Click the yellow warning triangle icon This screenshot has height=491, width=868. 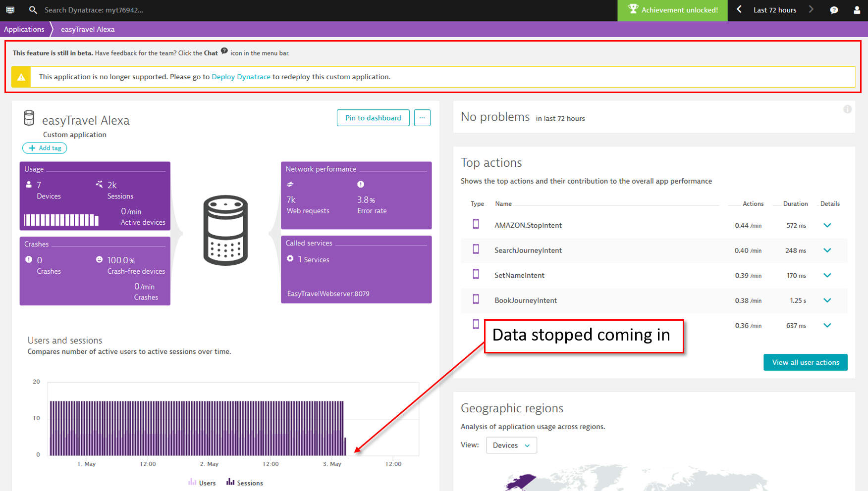coord(21,77)
